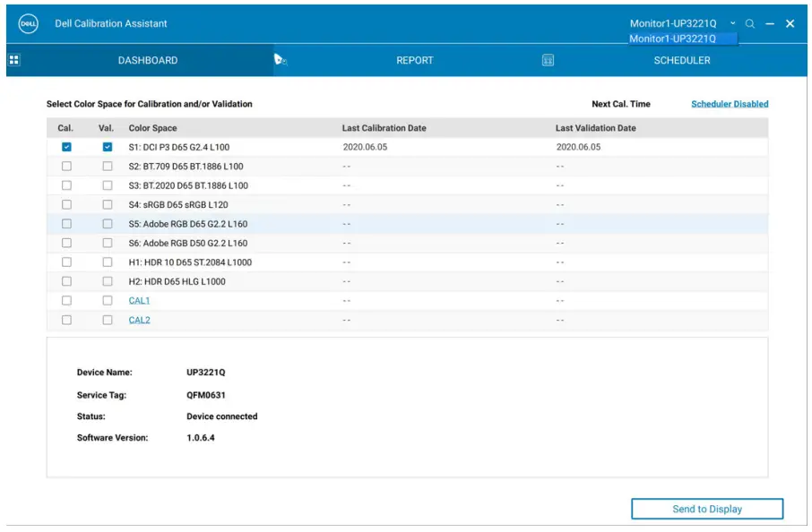Enable Cal. checkbox for S4 sRGB
812x532 pixels.
pyautogui.click(x=66, y=205)
